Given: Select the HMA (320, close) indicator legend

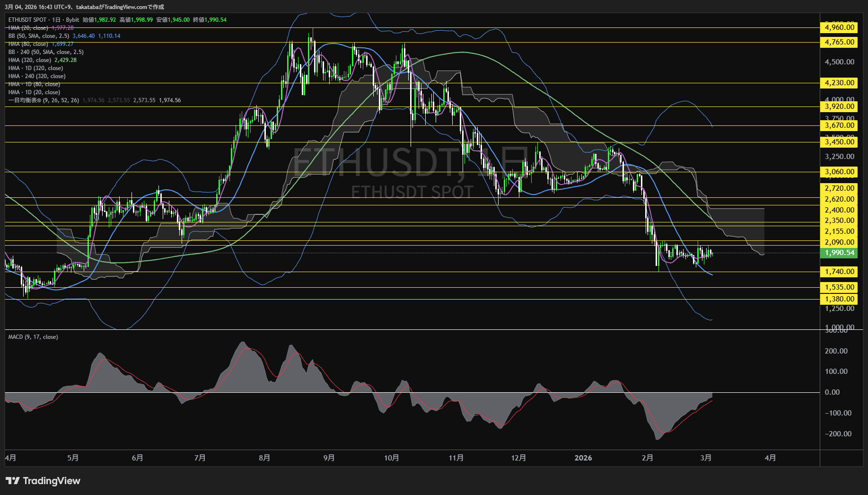Looking at the screenshot, I should coord(29,60).
